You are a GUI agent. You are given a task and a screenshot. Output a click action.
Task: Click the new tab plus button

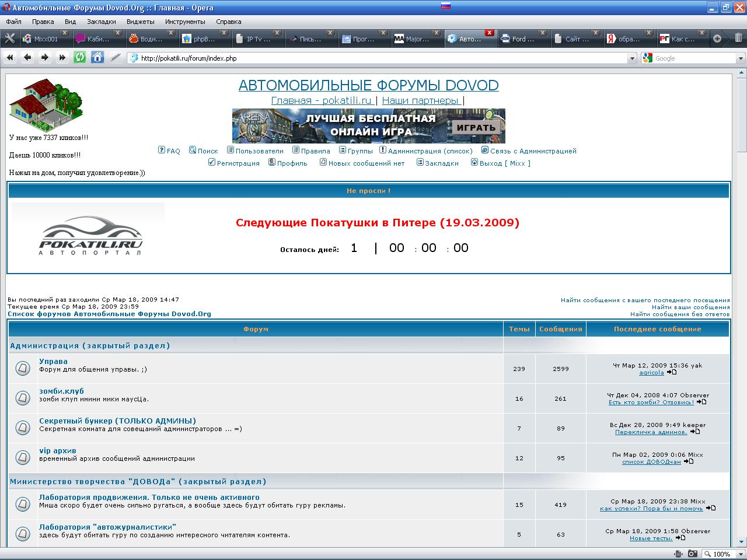(717, 38)
